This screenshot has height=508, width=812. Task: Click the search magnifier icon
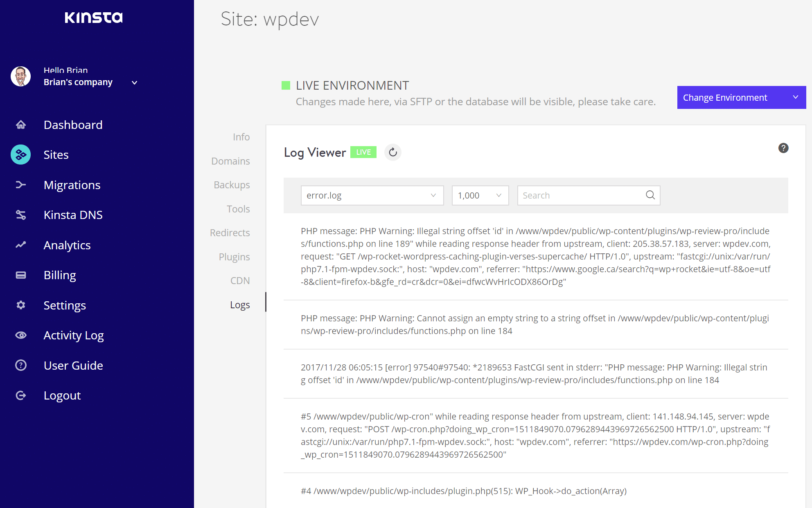[650, 195]
